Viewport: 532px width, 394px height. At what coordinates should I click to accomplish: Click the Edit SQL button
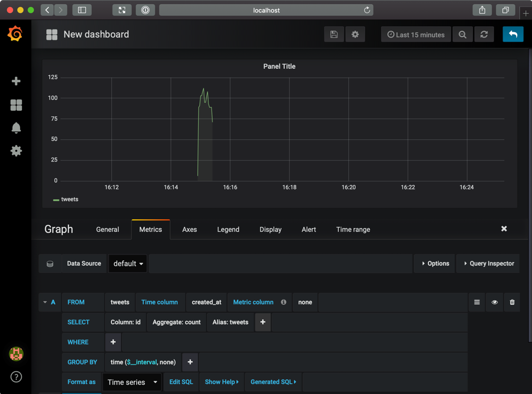click(181, 382)
